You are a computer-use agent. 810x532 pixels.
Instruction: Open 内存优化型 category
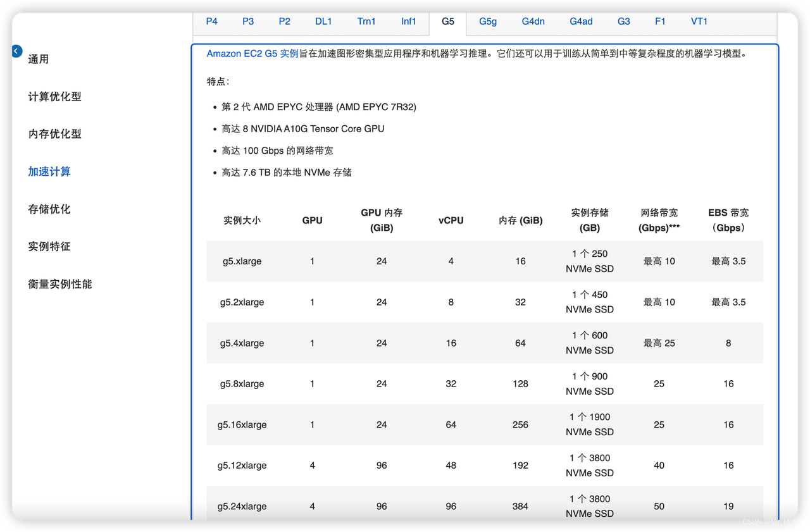coord(54,133)
